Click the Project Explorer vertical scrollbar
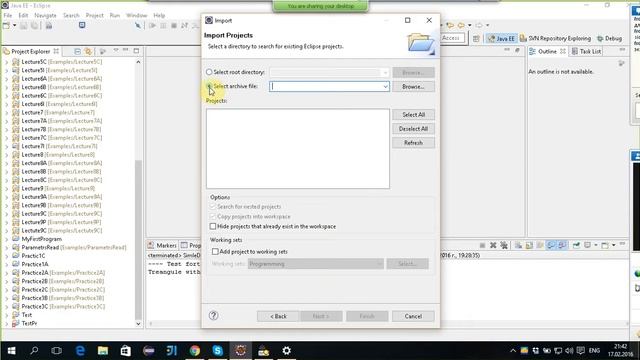Viewport: 640px width, 360px height. point(138,239)
